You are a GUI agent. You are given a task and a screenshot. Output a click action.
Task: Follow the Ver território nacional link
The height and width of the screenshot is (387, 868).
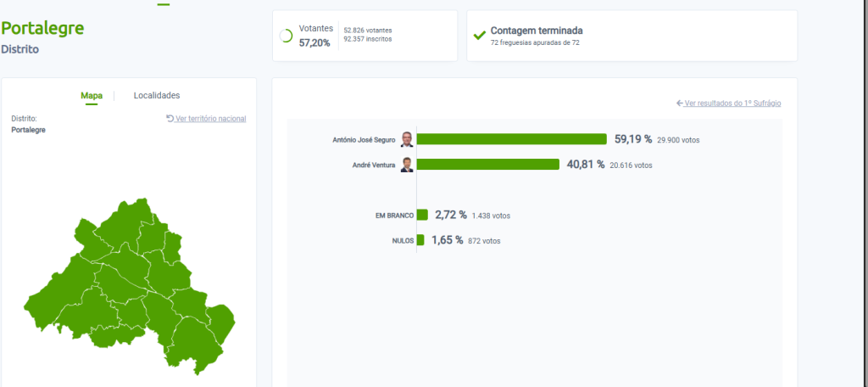(210, 119)
